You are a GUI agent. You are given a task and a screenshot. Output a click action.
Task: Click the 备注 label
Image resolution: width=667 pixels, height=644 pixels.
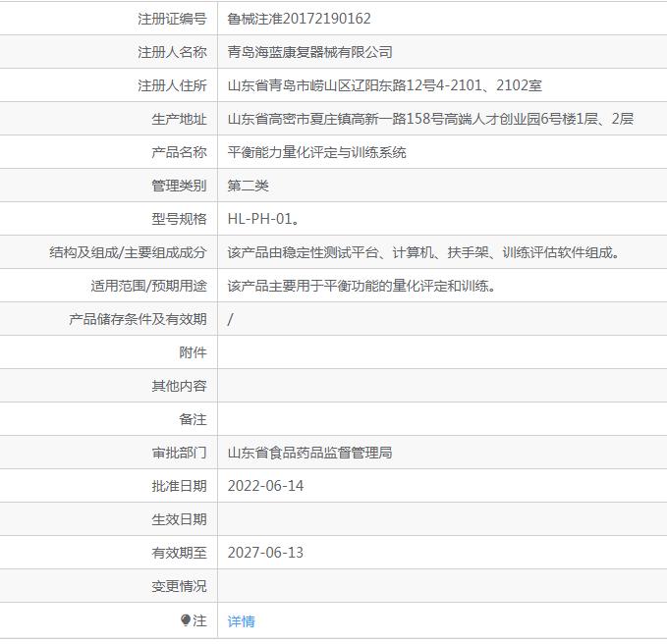(194, 419)
